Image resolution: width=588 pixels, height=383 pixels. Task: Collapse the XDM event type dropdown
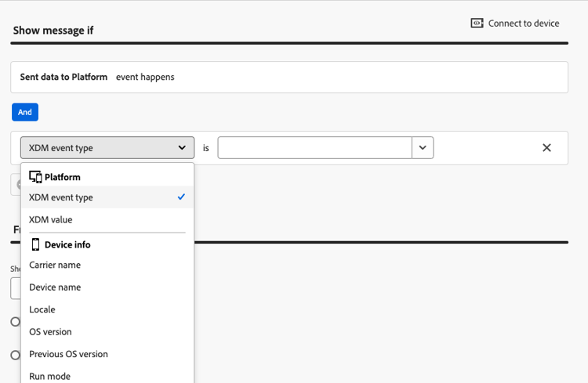pos(107,148)
